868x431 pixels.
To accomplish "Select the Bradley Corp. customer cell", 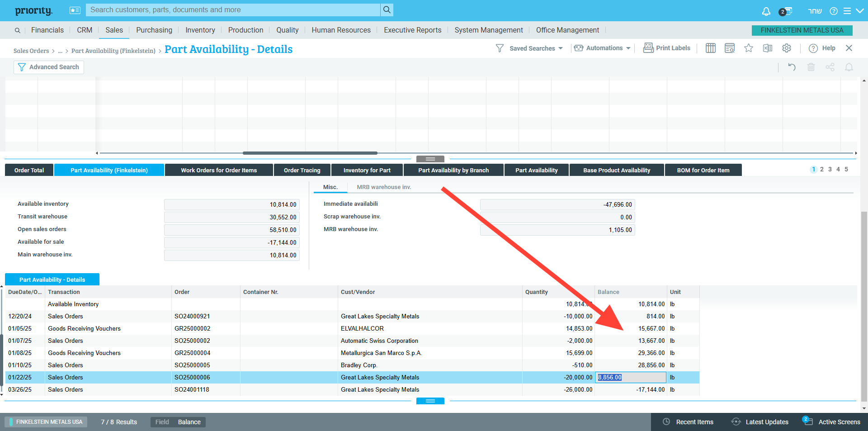I will [x=430, y=365].
